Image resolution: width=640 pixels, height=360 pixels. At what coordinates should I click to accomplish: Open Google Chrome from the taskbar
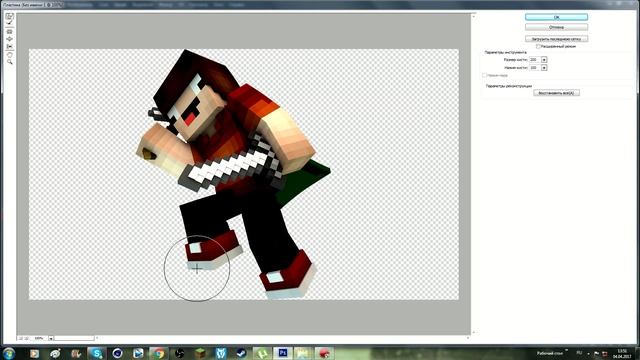pos(159,353)
